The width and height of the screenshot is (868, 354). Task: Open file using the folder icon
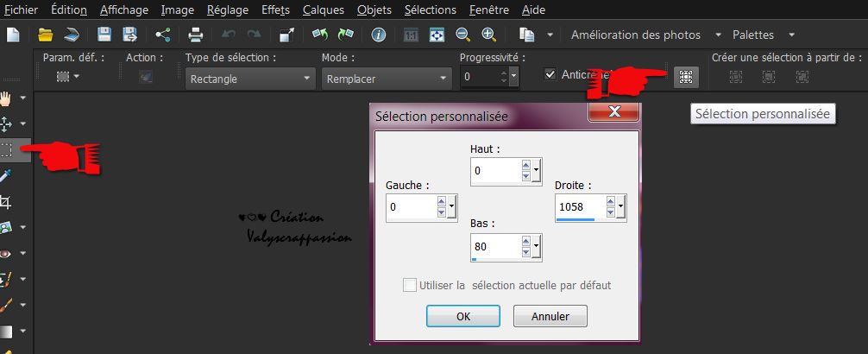[46, 35]
